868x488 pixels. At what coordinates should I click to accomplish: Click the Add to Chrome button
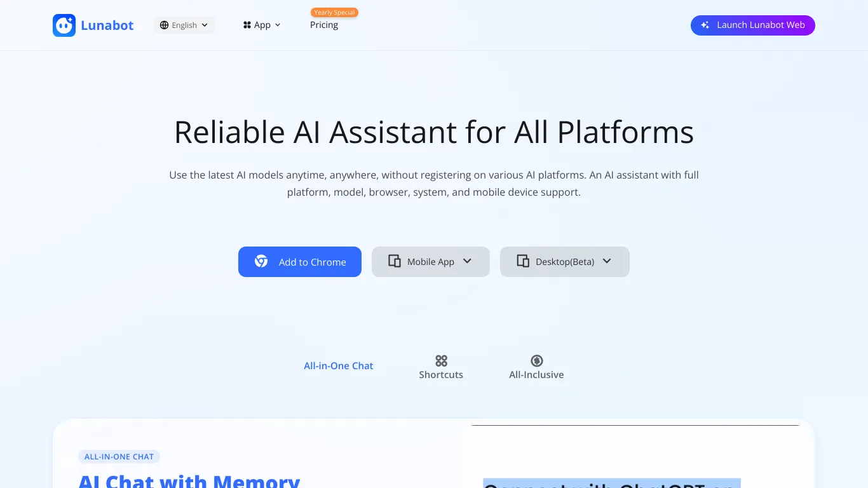[300, 262]
